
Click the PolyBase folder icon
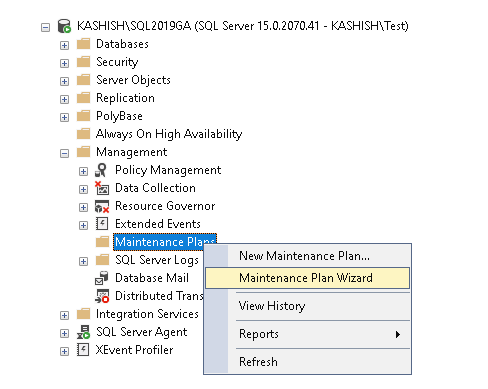(83, 116)
